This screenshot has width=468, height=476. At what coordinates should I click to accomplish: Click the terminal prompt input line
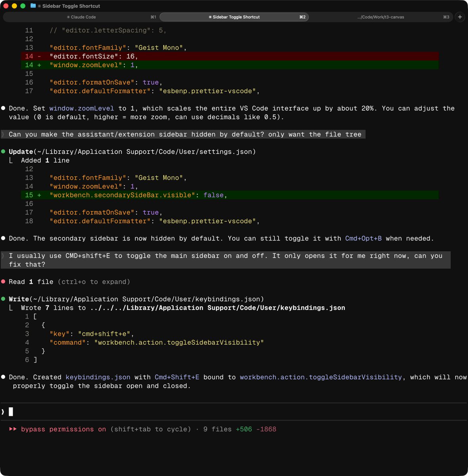click(x=234, y=412)
